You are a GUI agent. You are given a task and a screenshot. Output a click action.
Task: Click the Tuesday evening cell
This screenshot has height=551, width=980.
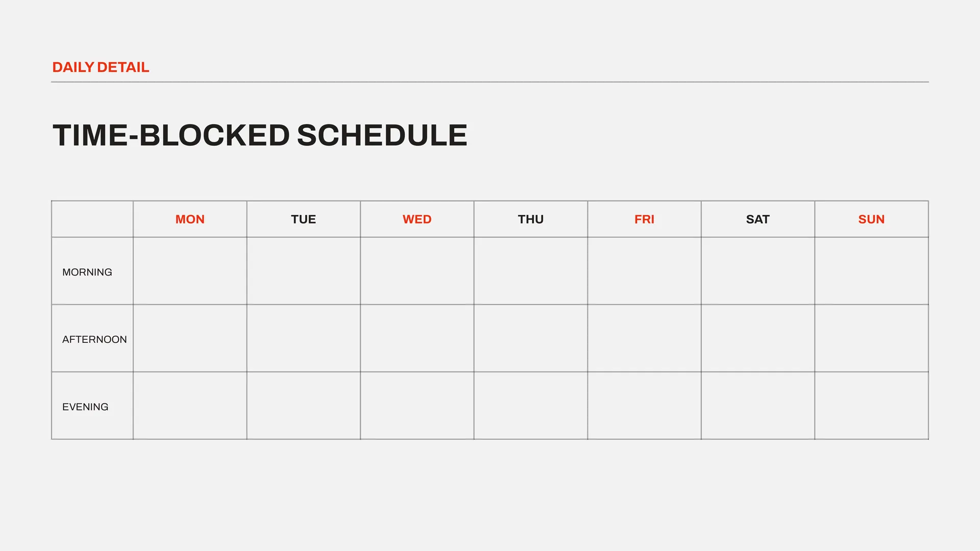click(x=303, y=406)
